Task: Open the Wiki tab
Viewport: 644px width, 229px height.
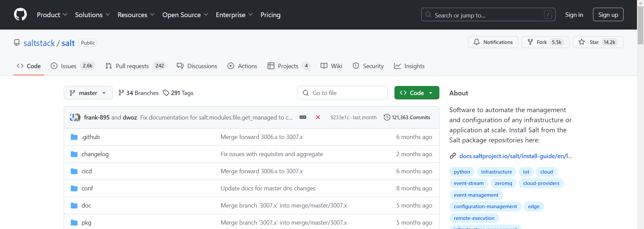Action: pos(331,66)
